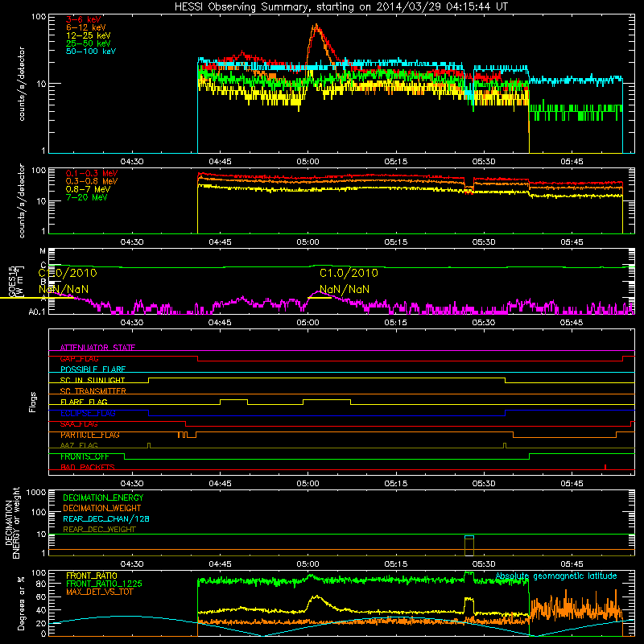
Task: Click the first FLARE_FLAG raised interval near 04:45
Action: [233, 400]
